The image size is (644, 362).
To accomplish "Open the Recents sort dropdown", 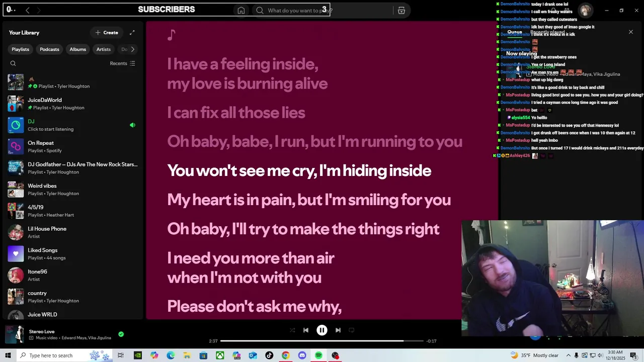I will click(122, 63).
